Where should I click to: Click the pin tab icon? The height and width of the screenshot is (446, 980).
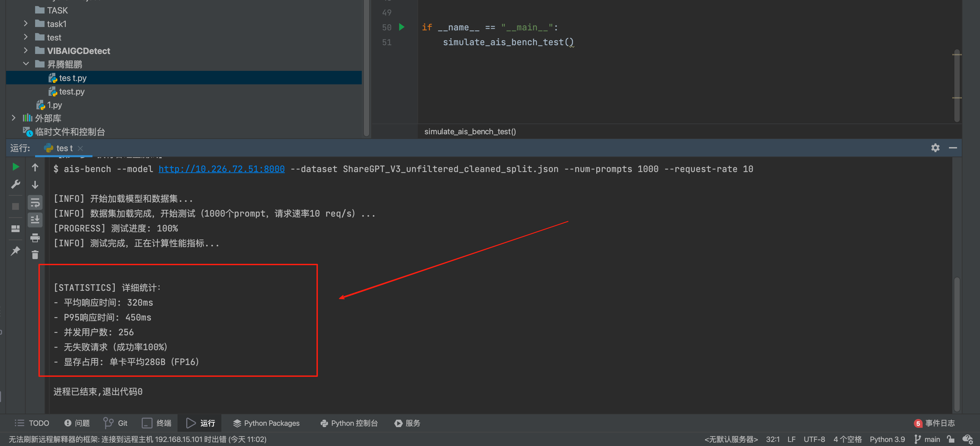[x=16, y=251]
